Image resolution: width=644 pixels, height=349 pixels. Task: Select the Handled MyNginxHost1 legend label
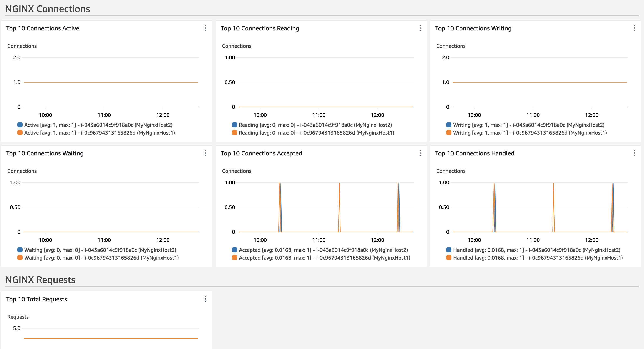click(x=538, y=258)
